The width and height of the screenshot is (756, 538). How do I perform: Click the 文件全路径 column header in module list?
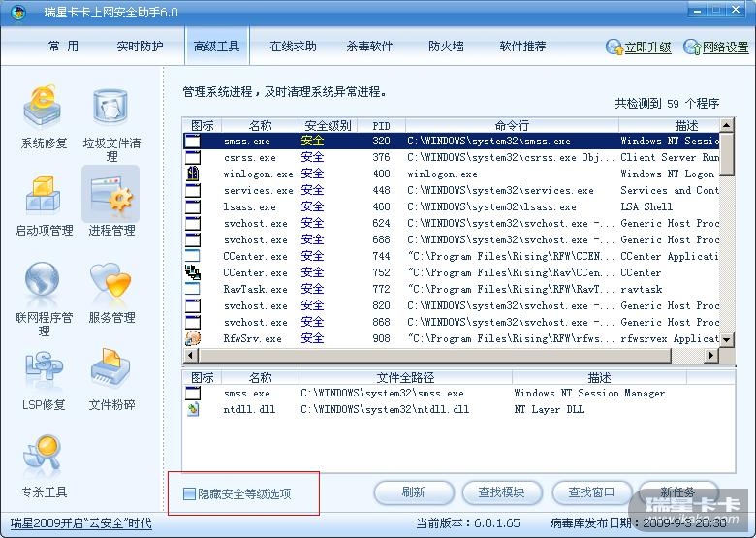pyautogui.click(x=405, y=377)
